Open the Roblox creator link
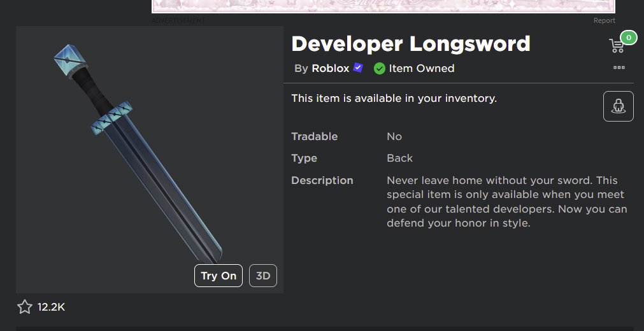This screenshot has height=331, width=644. (330, 68)
